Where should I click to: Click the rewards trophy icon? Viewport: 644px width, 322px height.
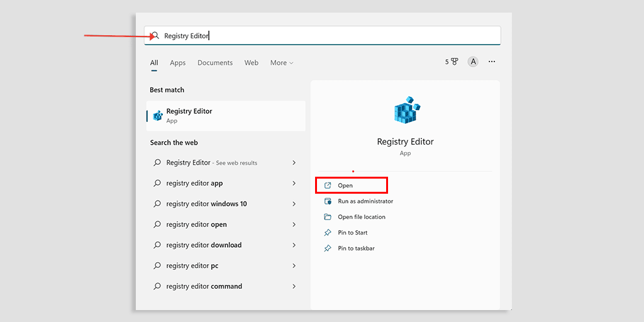[x=454, y=62]
